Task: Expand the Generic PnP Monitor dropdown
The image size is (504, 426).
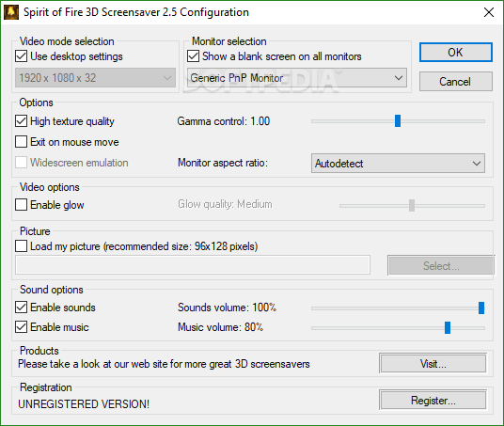Action: pos(297,78)
